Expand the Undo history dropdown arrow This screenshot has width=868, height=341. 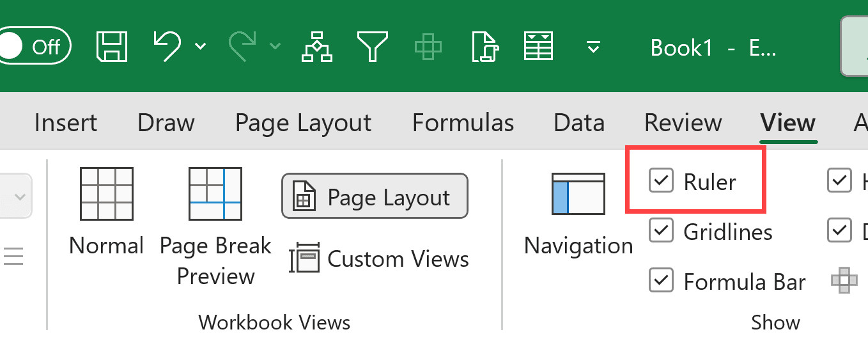click(200, 47)
